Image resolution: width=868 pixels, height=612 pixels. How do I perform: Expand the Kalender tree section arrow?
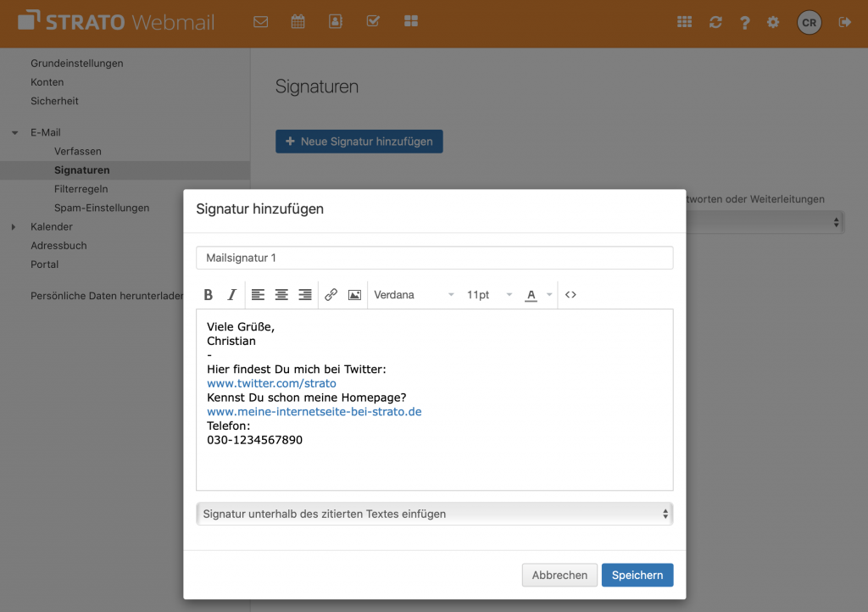point(14,227)
